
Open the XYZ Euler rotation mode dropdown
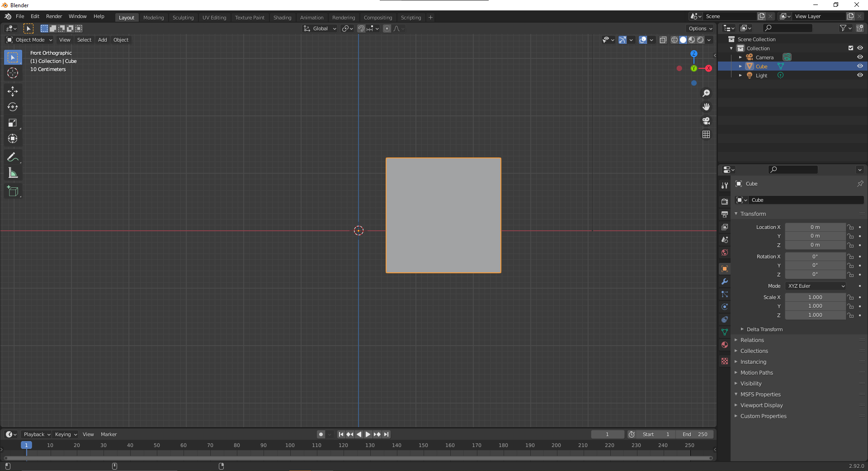click(815, 286)
